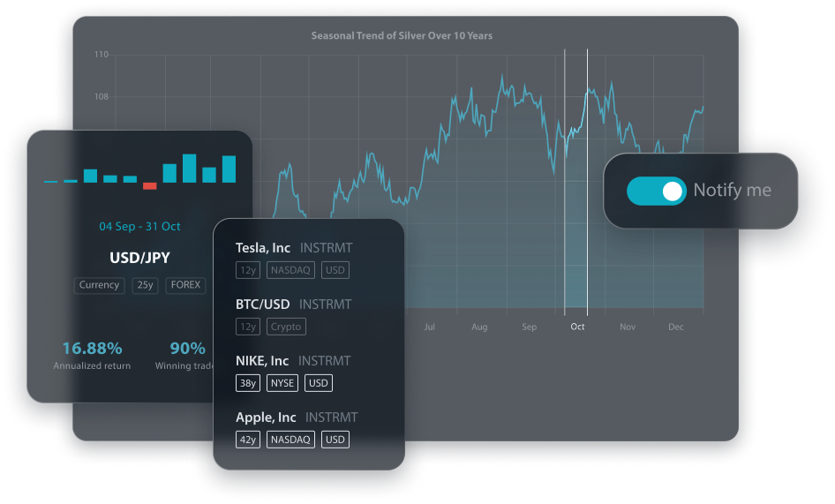Select the BTC/USD instrument entry

(x=265, y=305)
